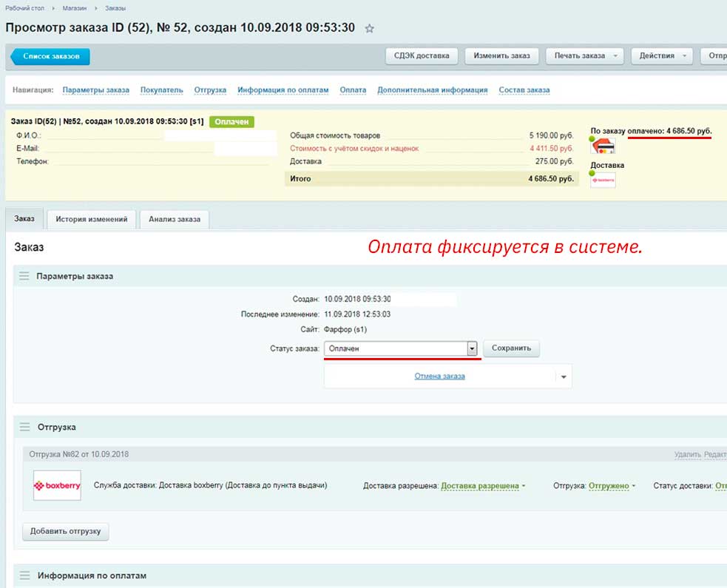Expand the Отмена заказа panel arrow
Viewport: 727px width, 588px height.
click(x=564, y=377)
